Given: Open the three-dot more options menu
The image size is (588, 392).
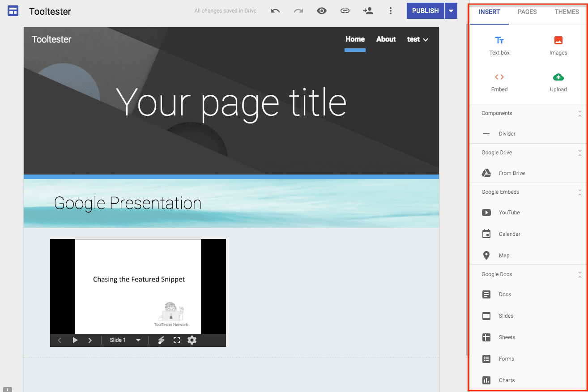Looking at the screenshot, I should [x=391, y=11].
